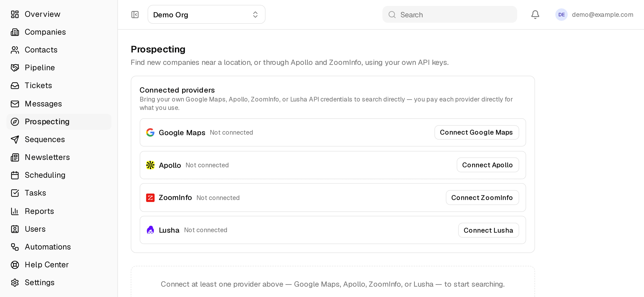
Task: Click the Help Center lifebuoy icon
Action: click(15, 265)
